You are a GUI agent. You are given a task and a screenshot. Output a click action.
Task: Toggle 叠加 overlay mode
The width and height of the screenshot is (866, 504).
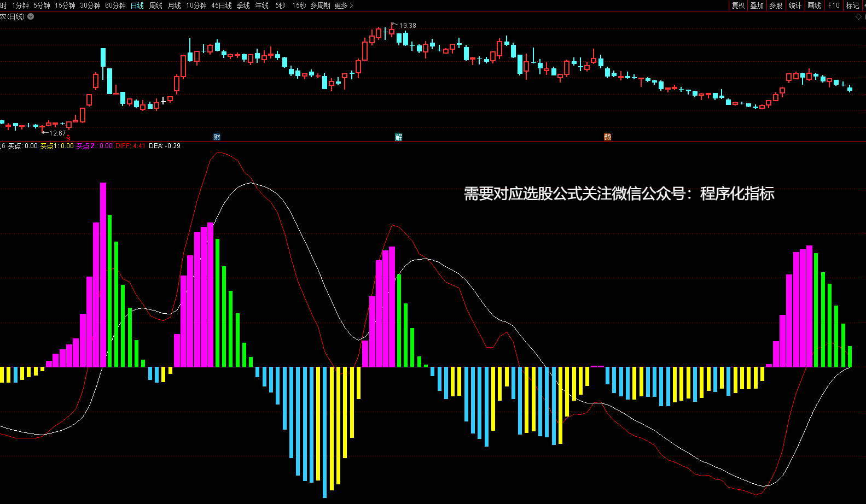tap(757, 5)
